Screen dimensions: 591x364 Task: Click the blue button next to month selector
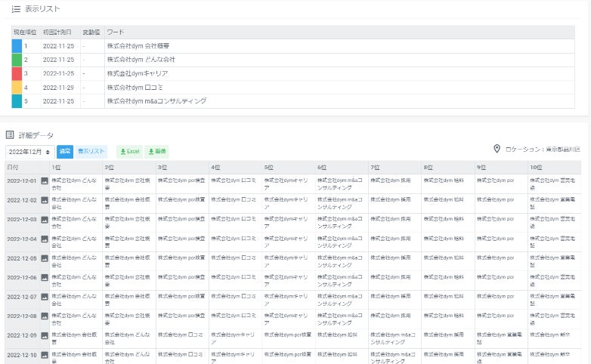pyautogui.click(x=65, y=152)
